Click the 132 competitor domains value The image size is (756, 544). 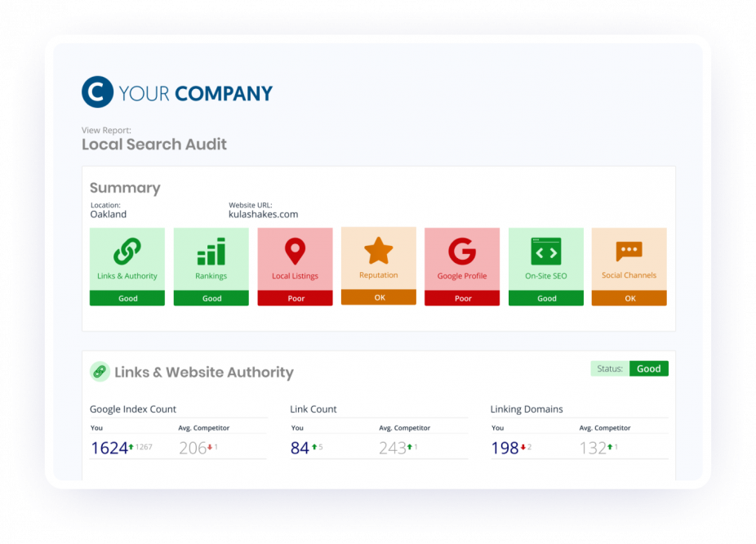click(x=593, y=448)
